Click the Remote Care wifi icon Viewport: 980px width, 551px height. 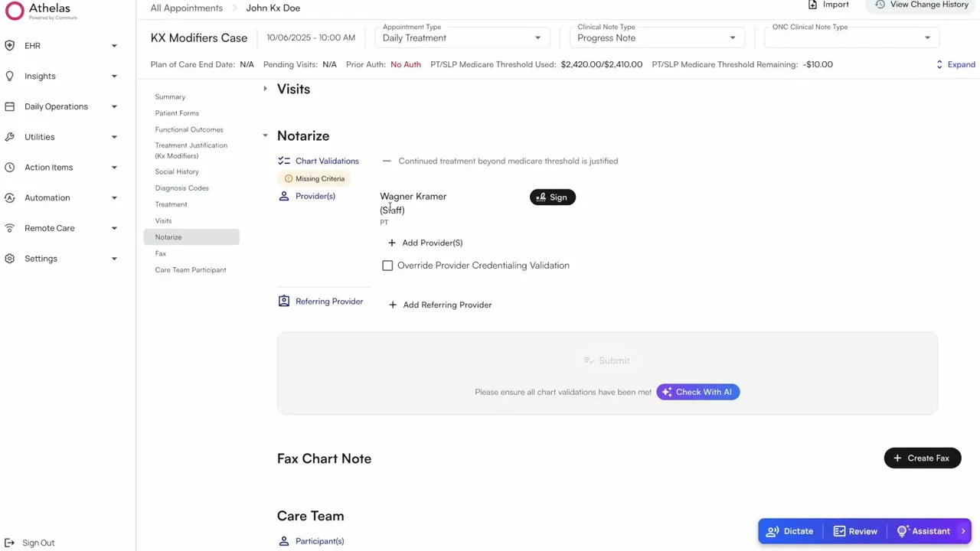(x=10, y=228)
